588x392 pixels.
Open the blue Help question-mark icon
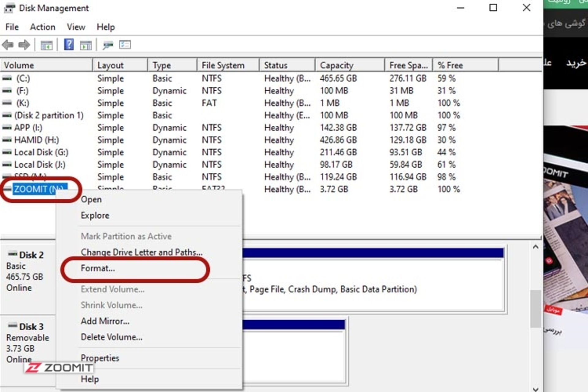coord(69,45)
